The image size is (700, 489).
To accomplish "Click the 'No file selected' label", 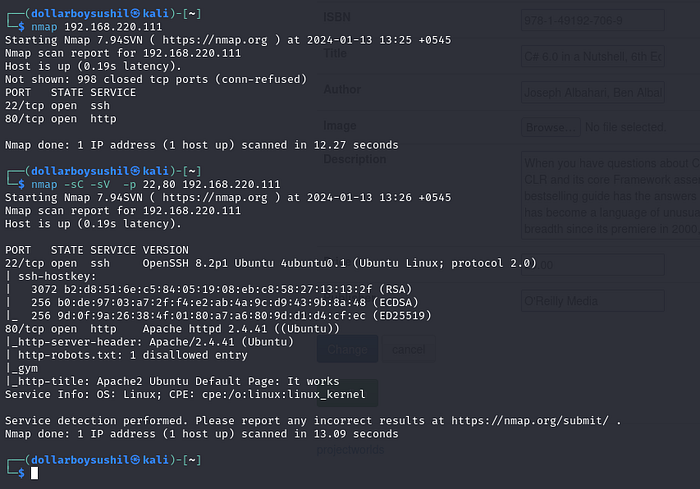I will pos(628,128).
